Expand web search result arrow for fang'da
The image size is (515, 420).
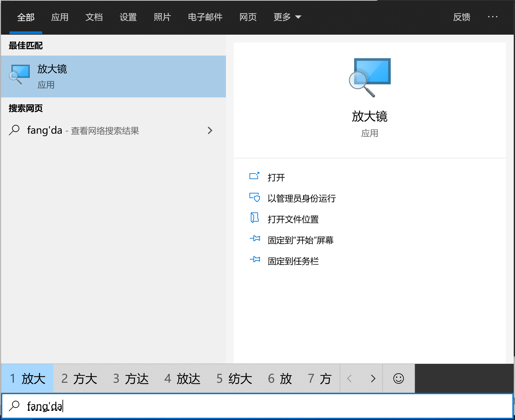click(210, 131)
